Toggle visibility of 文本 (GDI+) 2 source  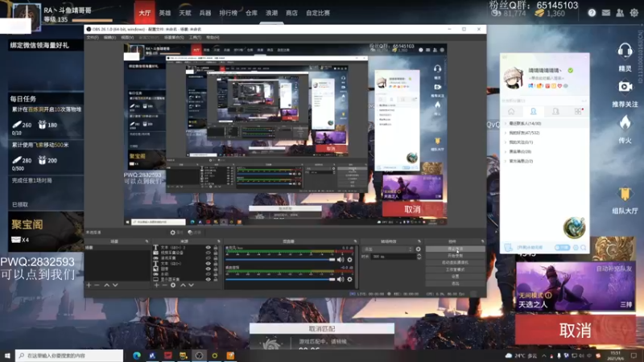point(208,248)
